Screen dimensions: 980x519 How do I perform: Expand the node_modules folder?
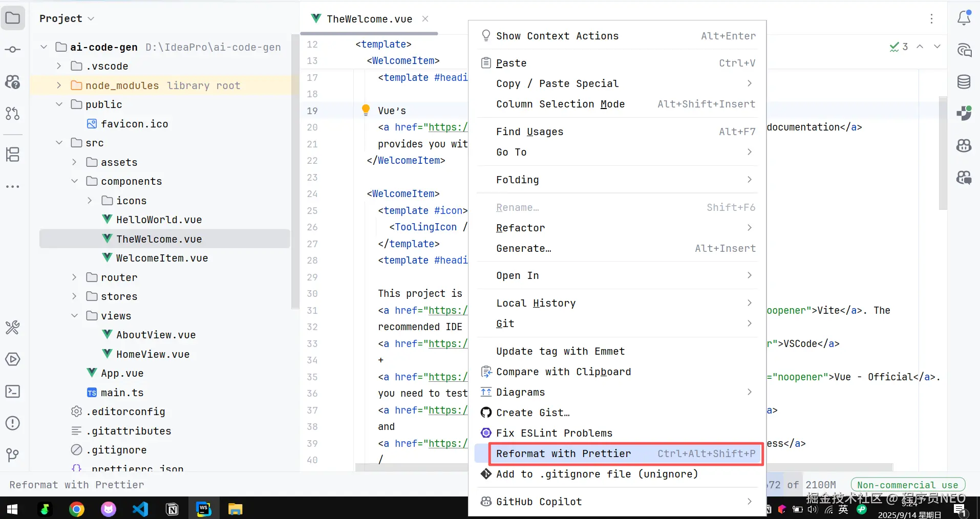coord(59,85)
